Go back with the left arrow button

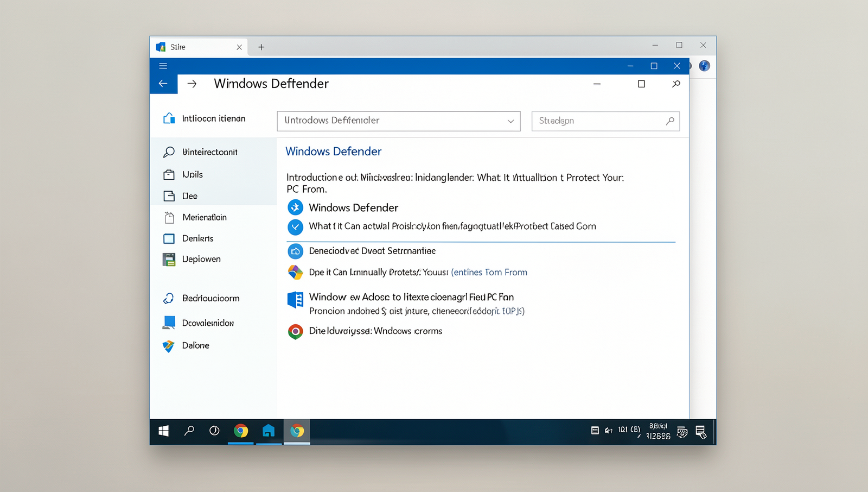pos(163,84)
